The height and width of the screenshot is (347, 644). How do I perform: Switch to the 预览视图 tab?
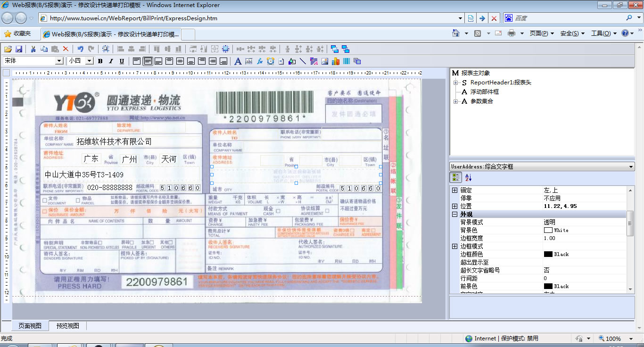click(x=67, y=326)
